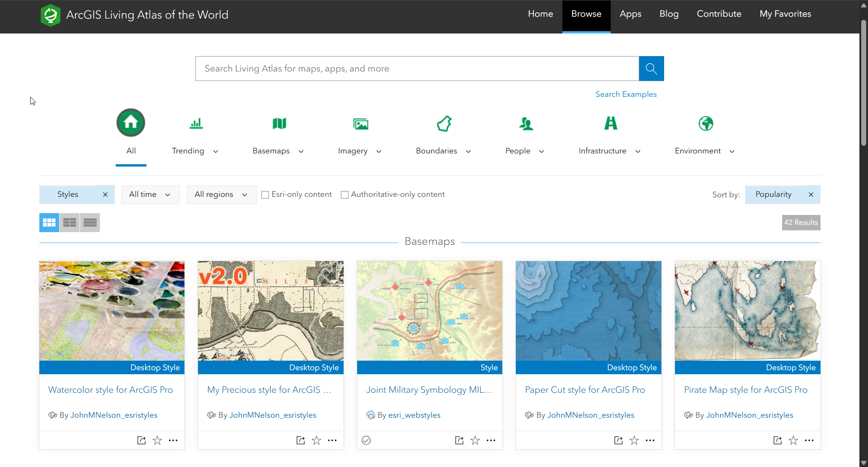This screenshot has height=467, width=868.
Task: Switch to table view layout
Action: (69, 222)
